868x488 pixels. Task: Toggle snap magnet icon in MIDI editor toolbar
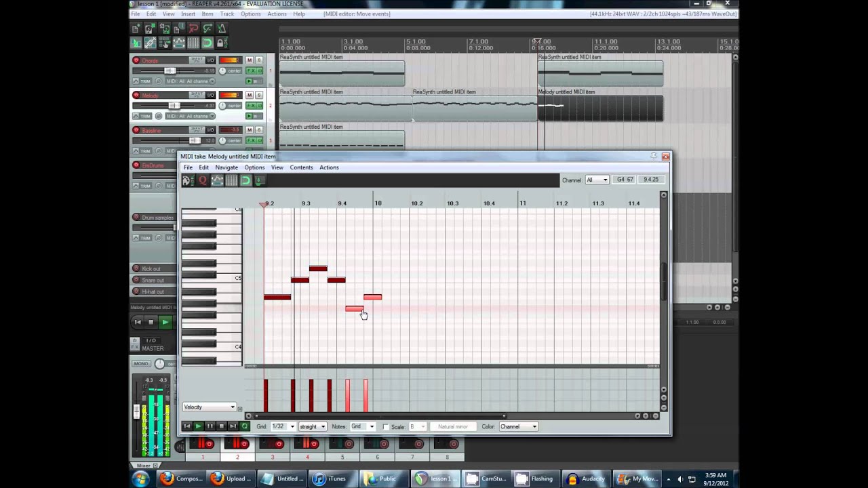(x=245, y=180)
